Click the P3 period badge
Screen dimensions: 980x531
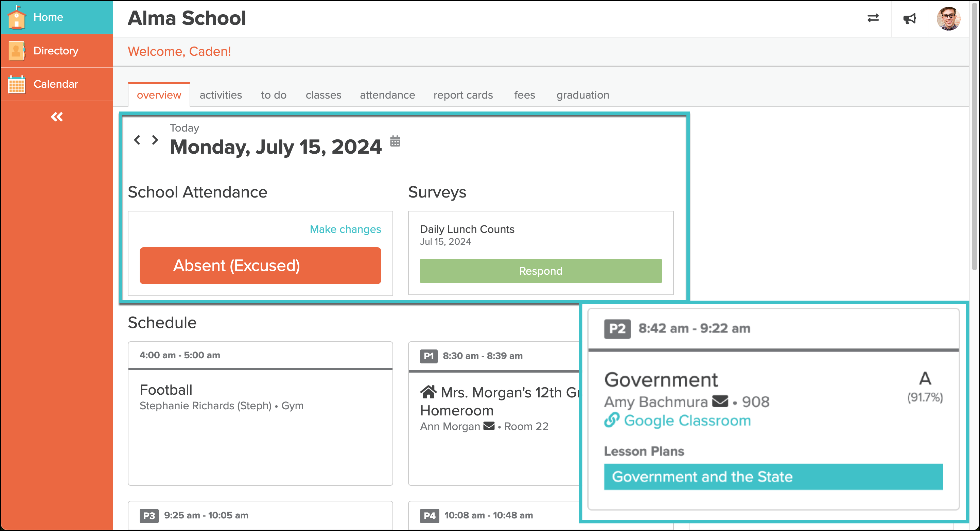(149, 515)
